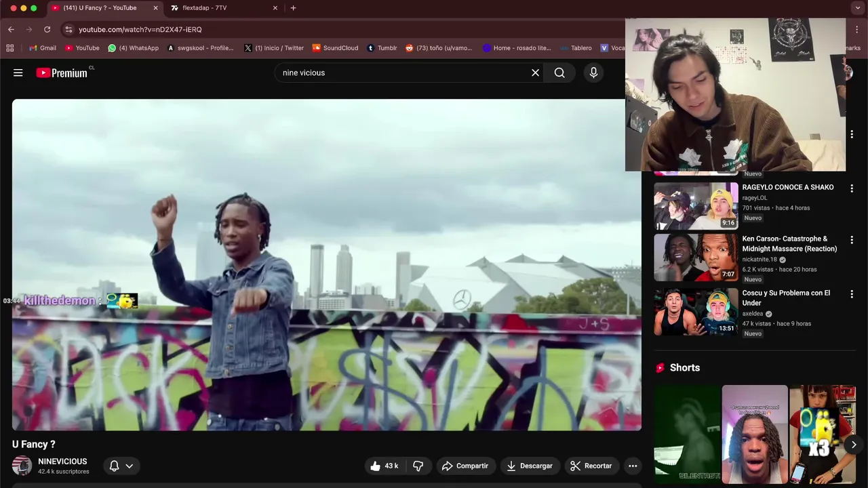Clip video using Recortar button
The image size is (868, 488).
coord(591,466)
